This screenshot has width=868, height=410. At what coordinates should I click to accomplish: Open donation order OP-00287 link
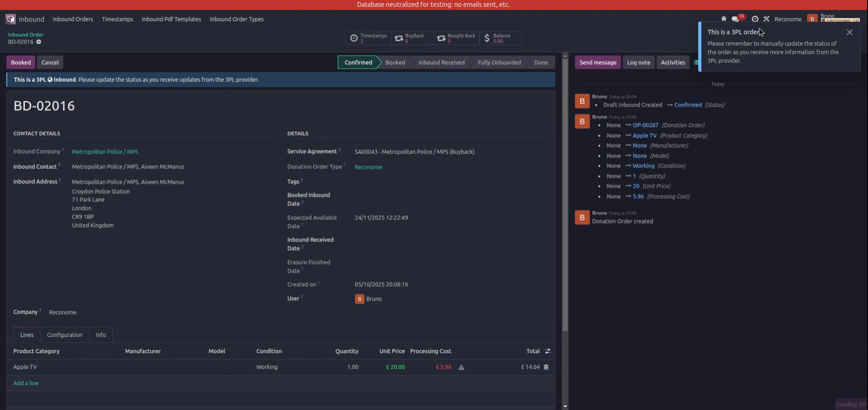tap(646, 125)
